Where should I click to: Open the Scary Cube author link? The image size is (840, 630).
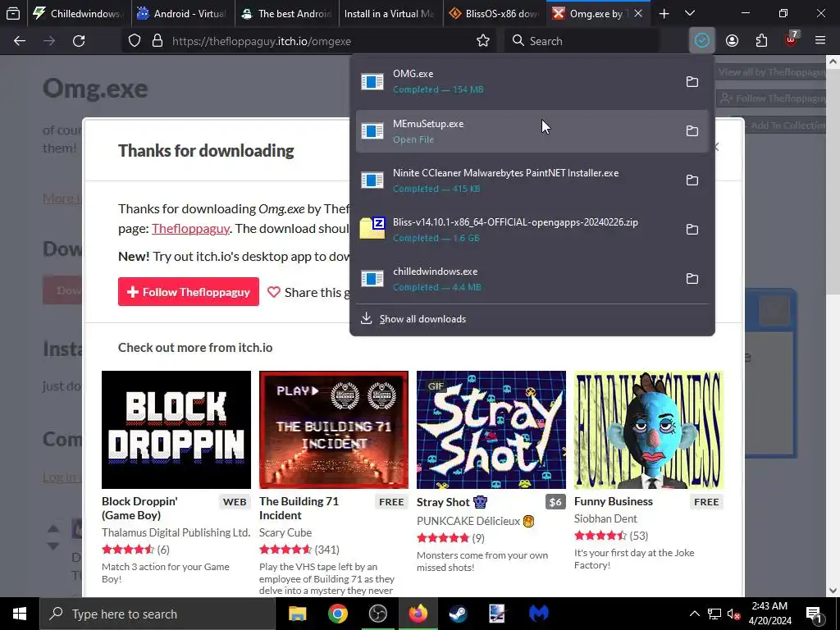(285, 532)
